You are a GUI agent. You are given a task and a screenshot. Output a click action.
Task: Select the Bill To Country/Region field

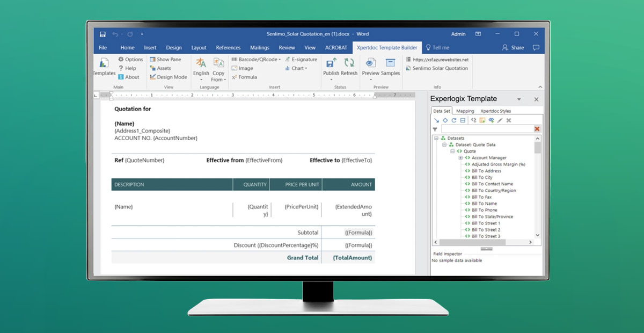pos(494,191)
